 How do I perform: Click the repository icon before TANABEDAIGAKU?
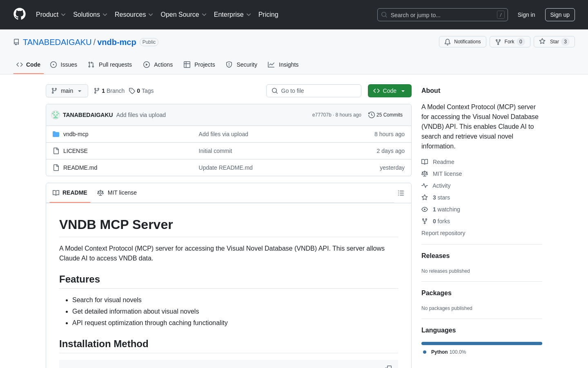click(x=16, y=42)
